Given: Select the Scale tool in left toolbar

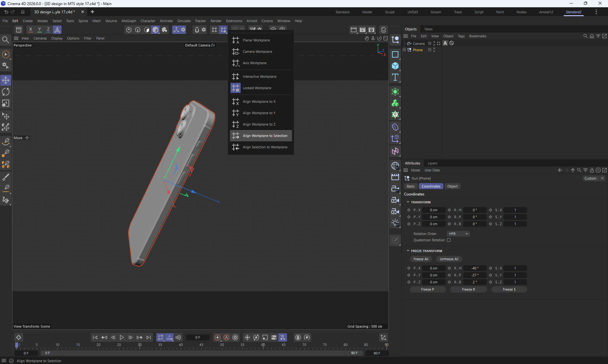Looking at the screenshot, I should [x=6, y=103].
